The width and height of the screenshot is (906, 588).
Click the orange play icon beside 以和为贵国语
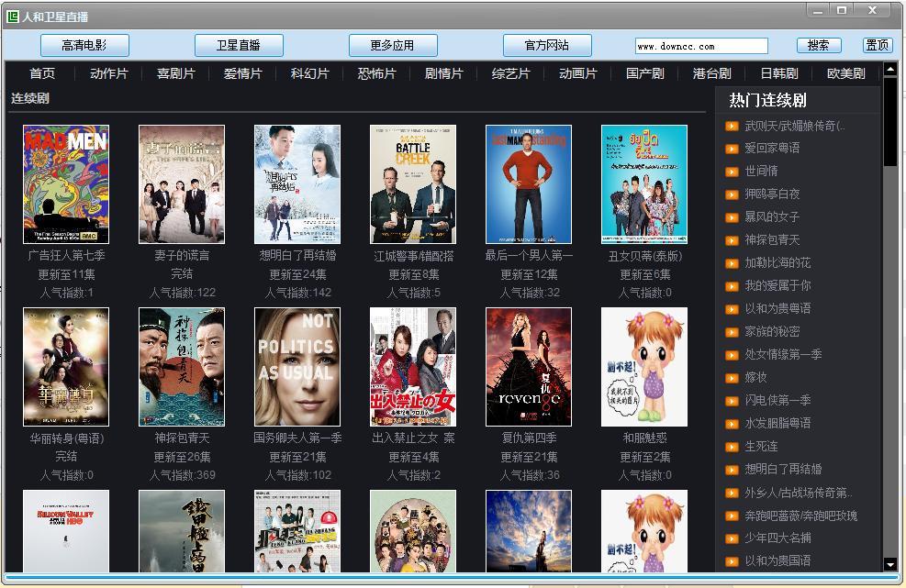(732, 560)
